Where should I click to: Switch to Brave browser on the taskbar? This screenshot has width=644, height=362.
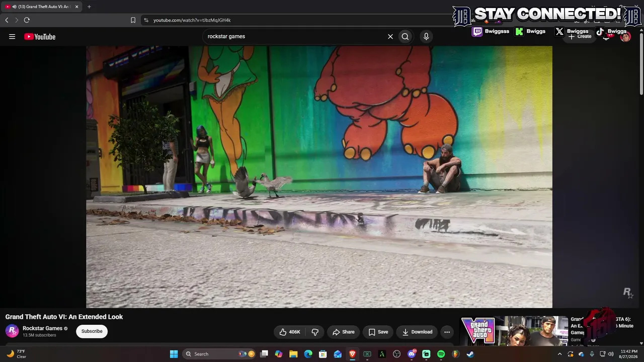(x=353, y=354)
